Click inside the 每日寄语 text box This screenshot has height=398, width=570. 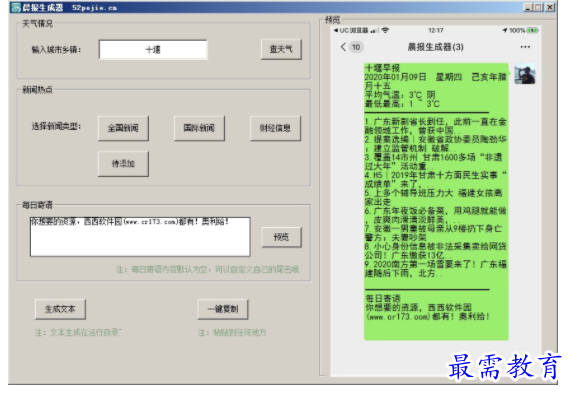click(140, 237)
